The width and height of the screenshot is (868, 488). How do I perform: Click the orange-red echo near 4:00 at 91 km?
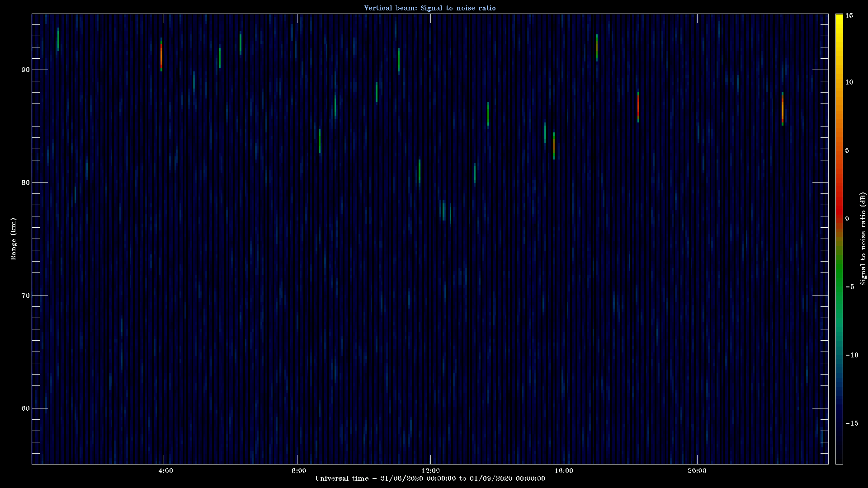tap(161, 55)
